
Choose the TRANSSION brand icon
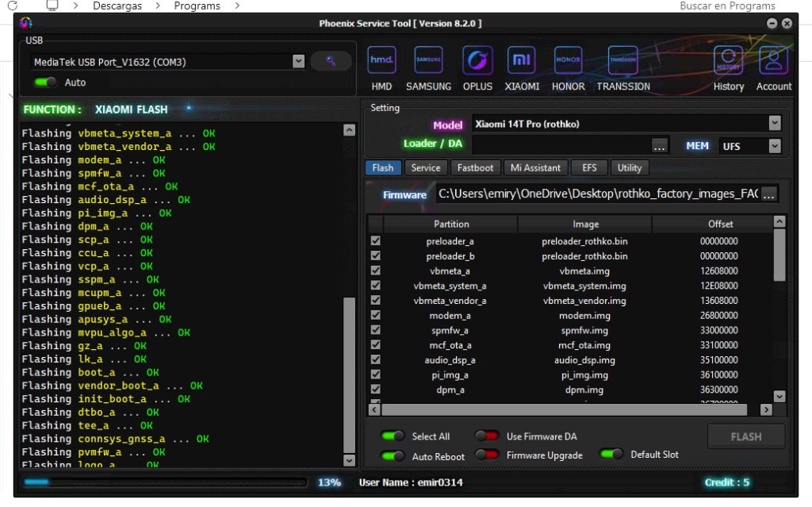622,62
